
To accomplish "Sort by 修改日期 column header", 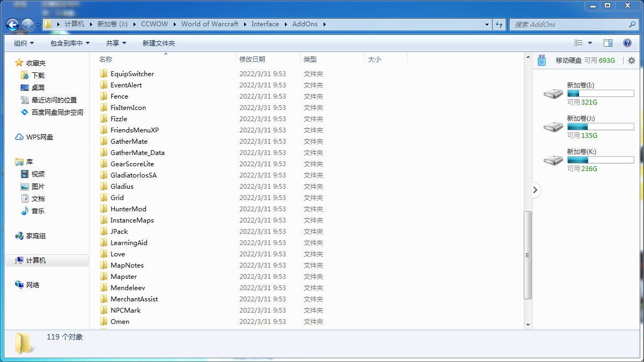I will (x=252, y=60).
